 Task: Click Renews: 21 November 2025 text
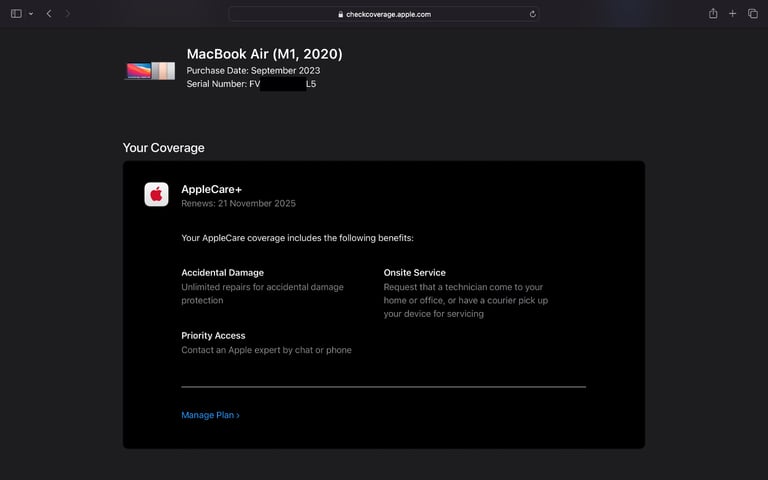coord(239,203)
